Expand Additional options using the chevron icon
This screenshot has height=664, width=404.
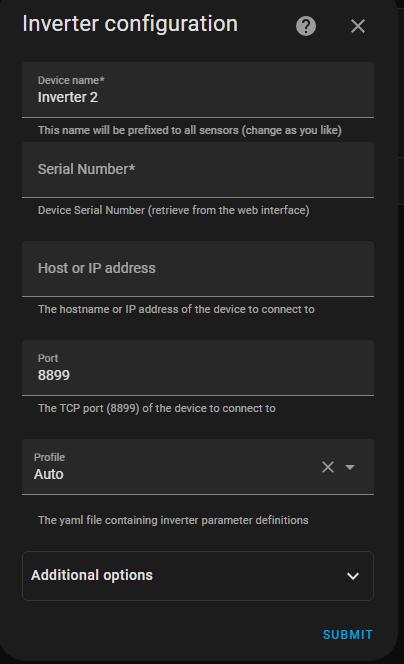coord(353,576)
